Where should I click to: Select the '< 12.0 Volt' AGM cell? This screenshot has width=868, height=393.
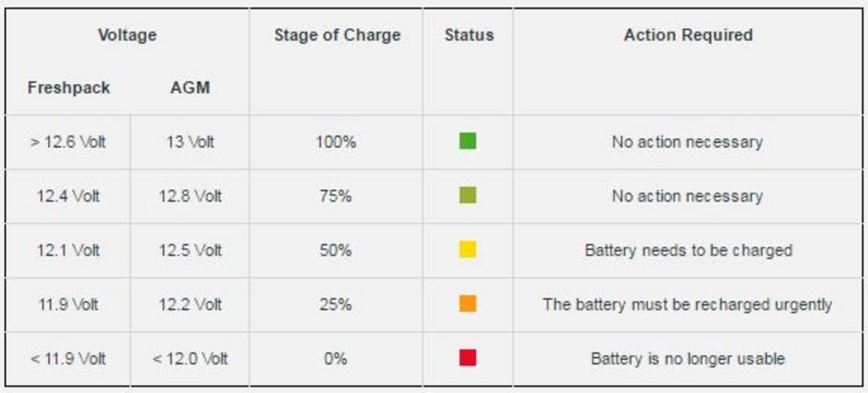[x=190, y=358]
